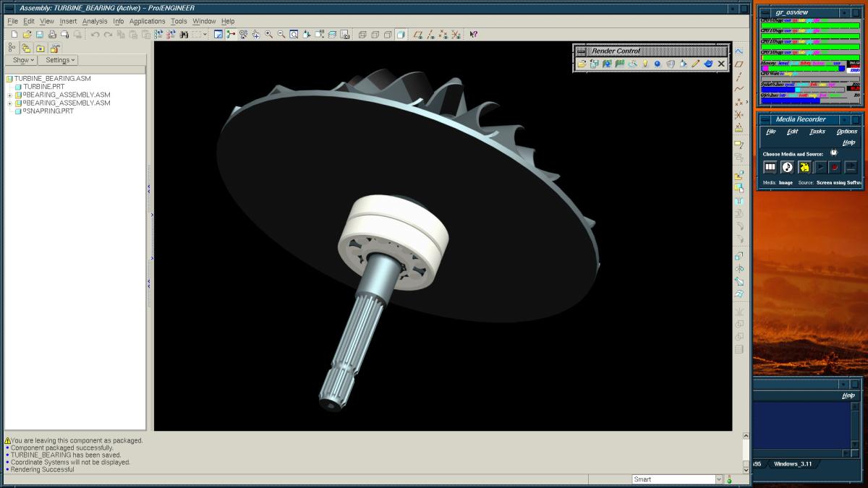Click the light bulb icon in Render Control
Viewport: 868px width, 488px height.
pos(645,64)
